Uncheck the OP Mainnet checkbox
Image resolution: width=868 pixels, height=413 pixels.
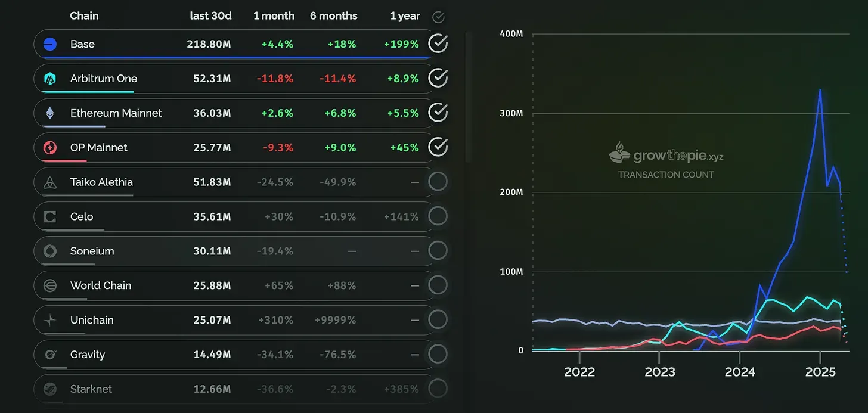438,147
